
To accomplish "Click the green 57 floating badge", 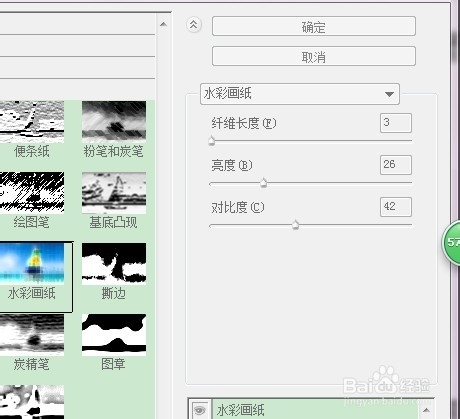I will (x=451, y=242).
